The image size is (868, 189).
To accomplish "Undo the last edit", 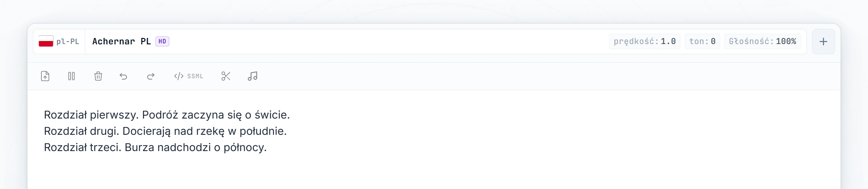I will click(123, 76).
